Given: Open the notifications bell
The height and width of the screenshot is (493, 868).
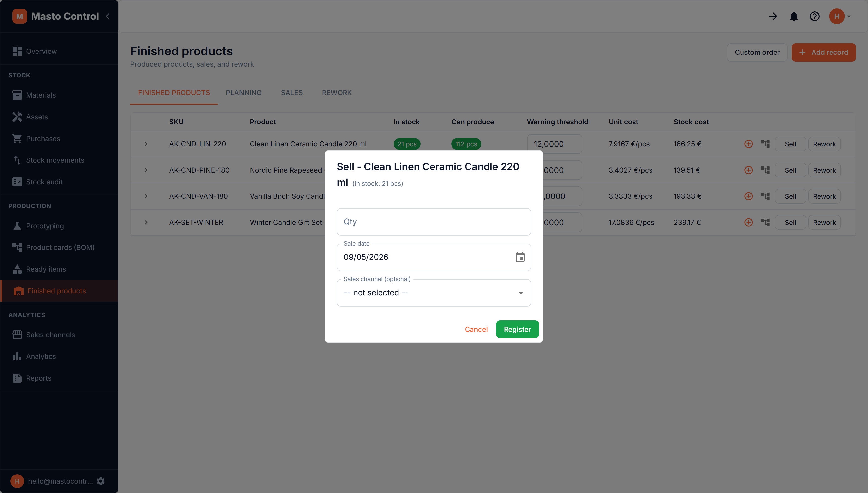Looking at the screenshot, I should point(794,16).
